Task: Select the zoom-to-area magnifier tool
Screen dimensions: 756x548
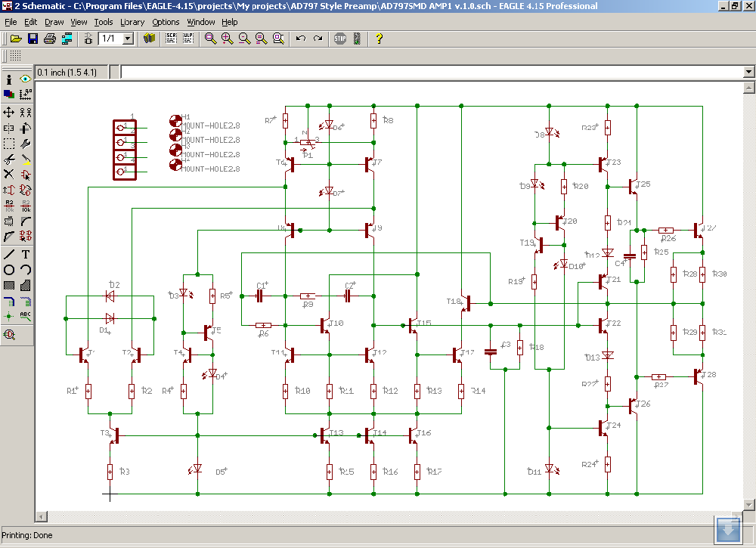Action: coord(278,39)
